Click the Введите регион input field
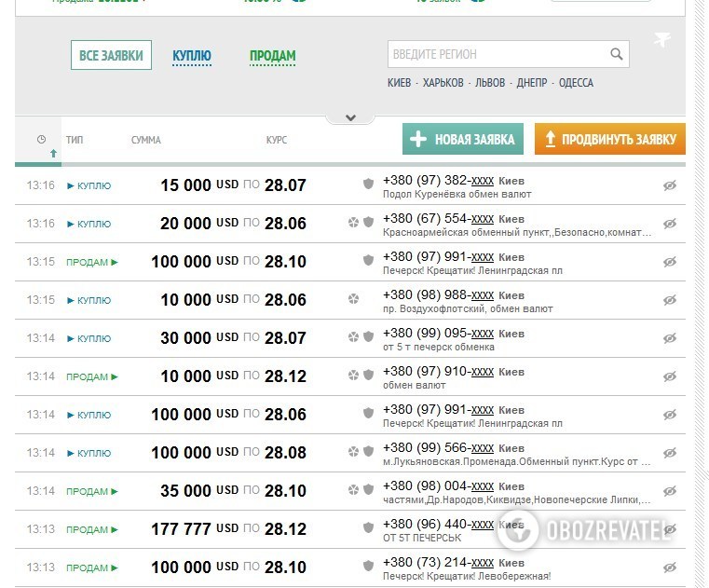Image resolution: width=709 pixels, height=588 pixels. 498,54
